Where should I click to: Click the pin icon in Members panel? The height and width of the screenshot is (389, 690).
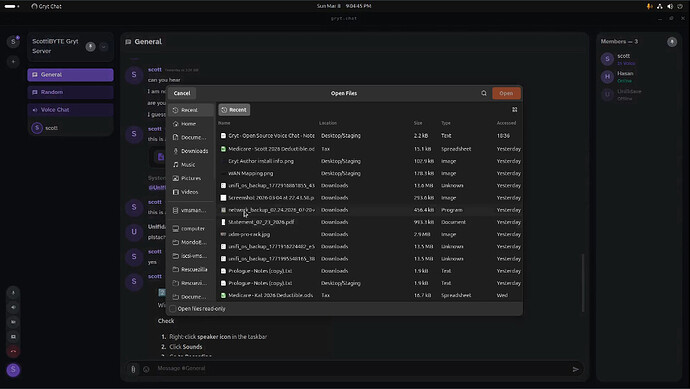click(x=672, y=42)
